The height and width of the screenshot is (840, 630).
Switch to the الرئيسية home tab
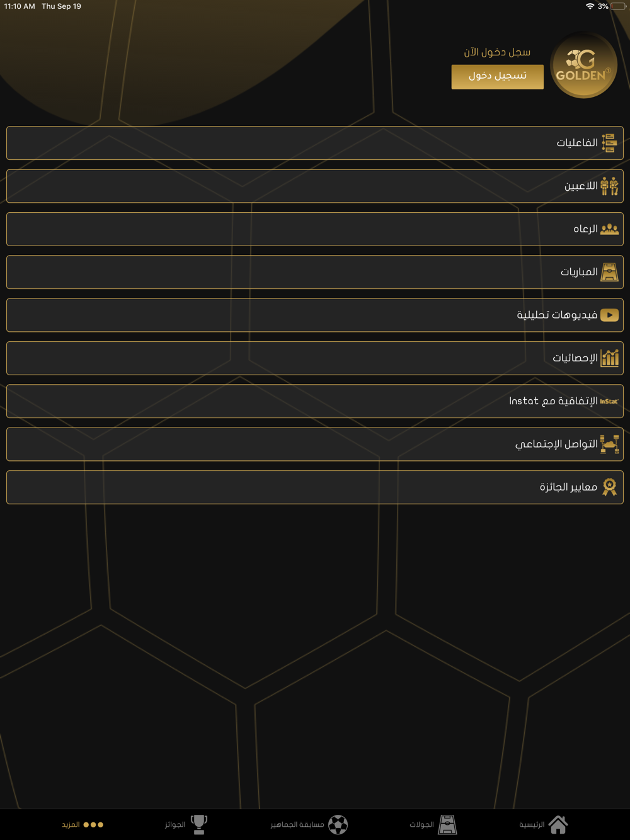pos(544,824)
